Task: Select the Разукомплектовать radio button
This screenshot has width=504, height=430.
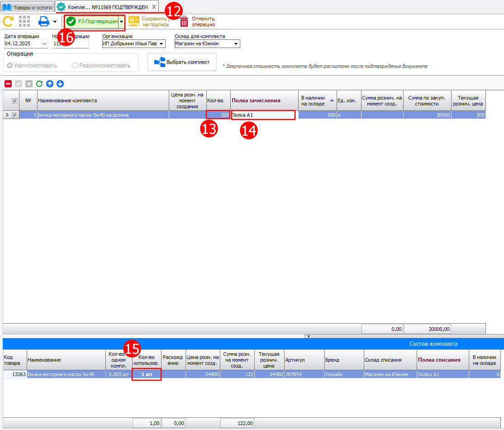Action: click(75, 66)
